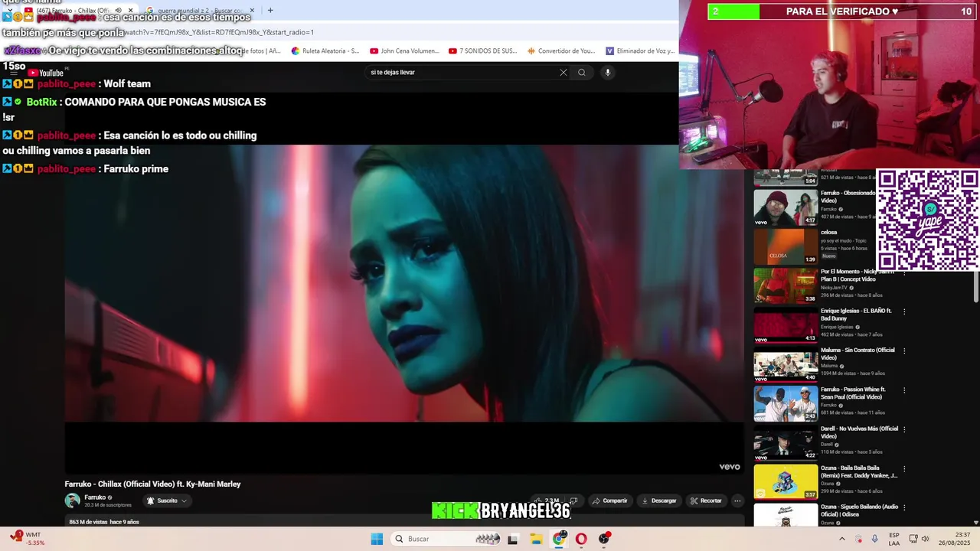The height and width of the screenshot is (551, 980).
Task: Play Enrique Iglesias EL BAÑO thumbnail
Action: click(x=786, y=324)
